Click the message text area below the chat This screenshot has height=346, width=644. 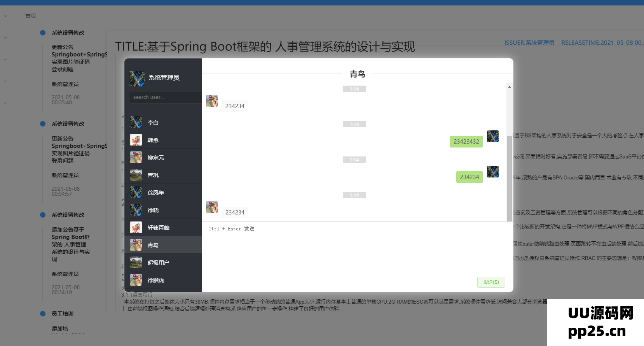(356, 249)
